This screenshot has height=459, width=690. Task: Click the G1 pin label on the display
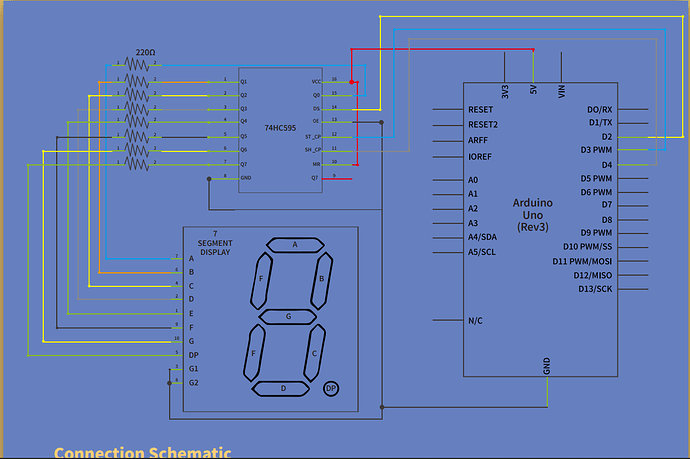[x=194, y=369]
